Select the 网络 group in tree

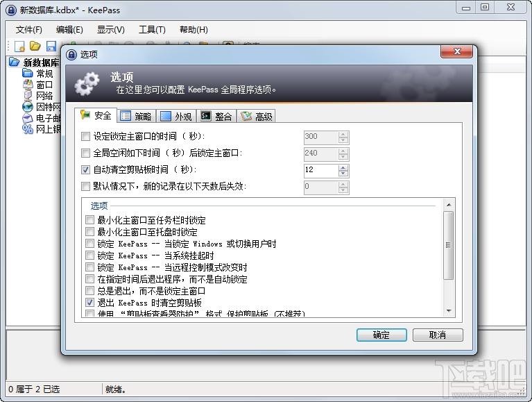44,96
